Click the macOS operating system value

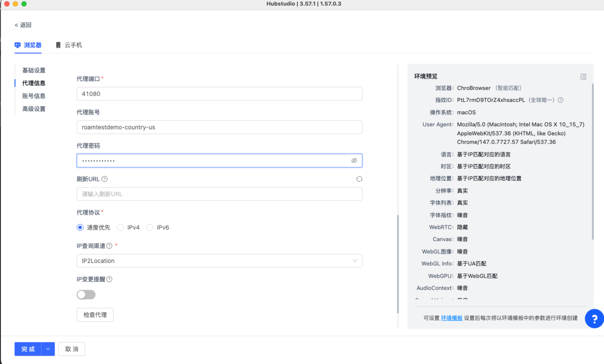[x=466, y=112]
